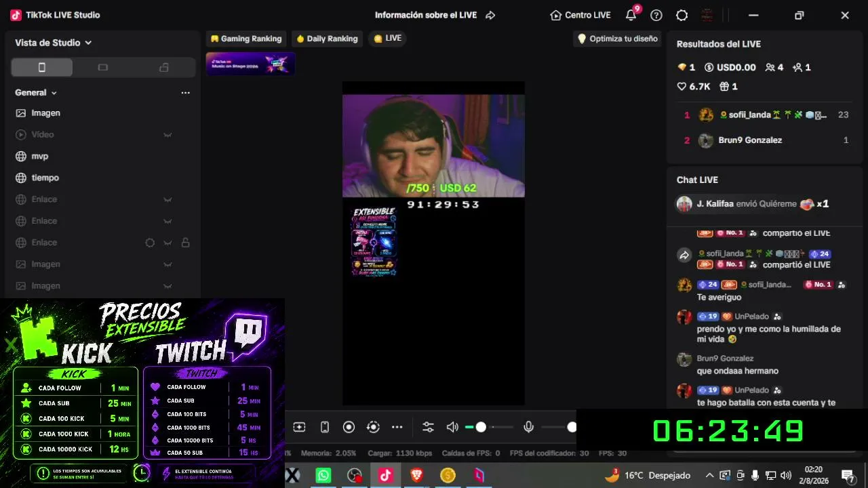The image size is (868, 488).
Task: Open the Windows notification center icon
Action: click(x=848, y=476)
